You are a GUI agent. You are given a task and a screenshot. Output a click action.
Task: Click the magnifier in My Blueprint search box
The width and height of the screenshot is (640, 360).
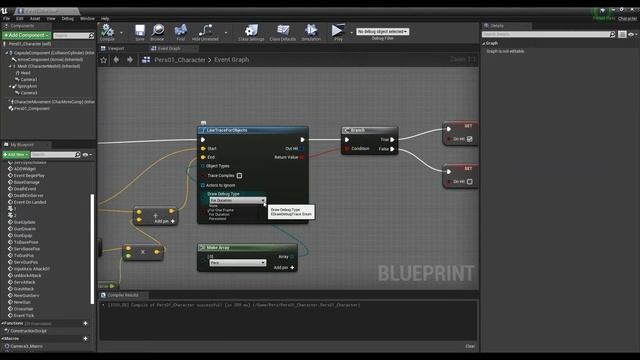[78, 155]
